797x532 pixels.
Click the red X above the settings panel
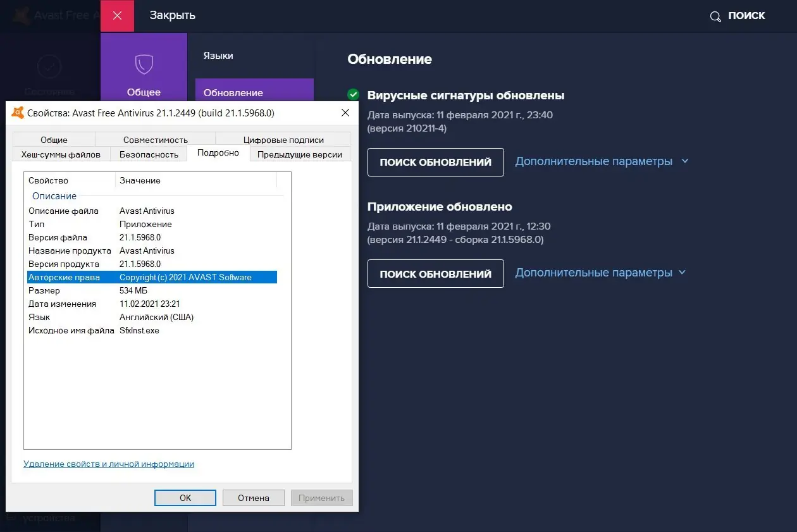click(x=117, y=15)
